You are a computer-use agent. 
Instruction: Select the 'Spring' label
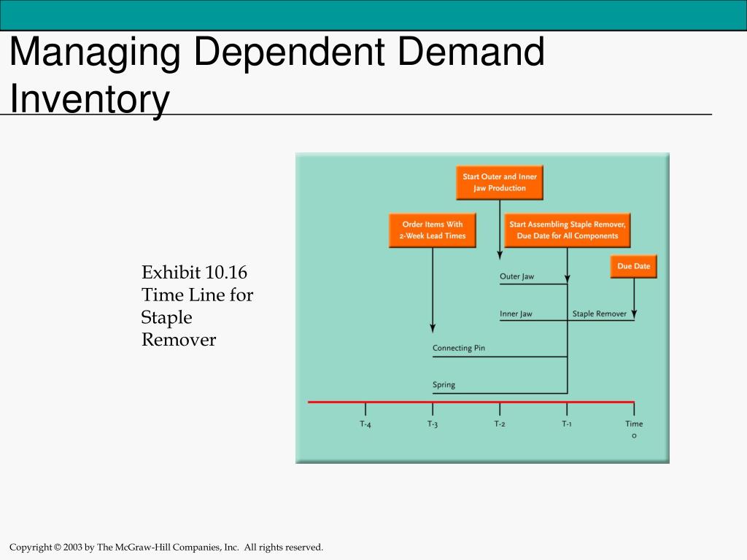tap(444, 385)
